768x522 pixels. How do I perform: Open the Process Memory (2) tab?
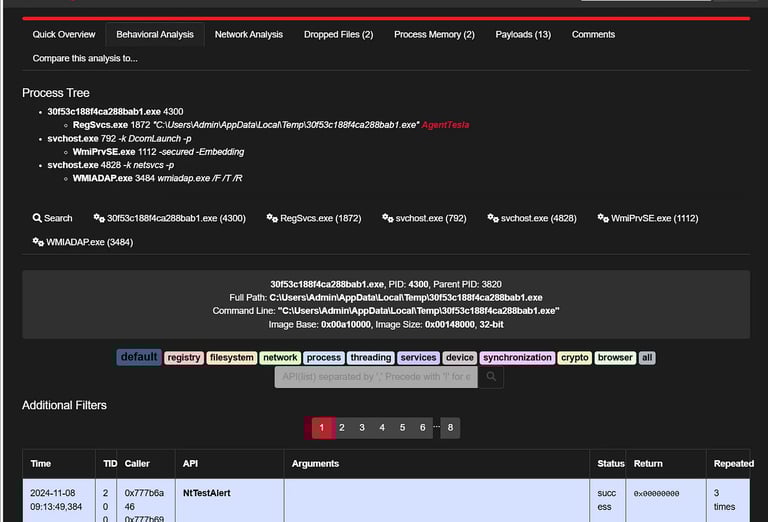[434, 35]
